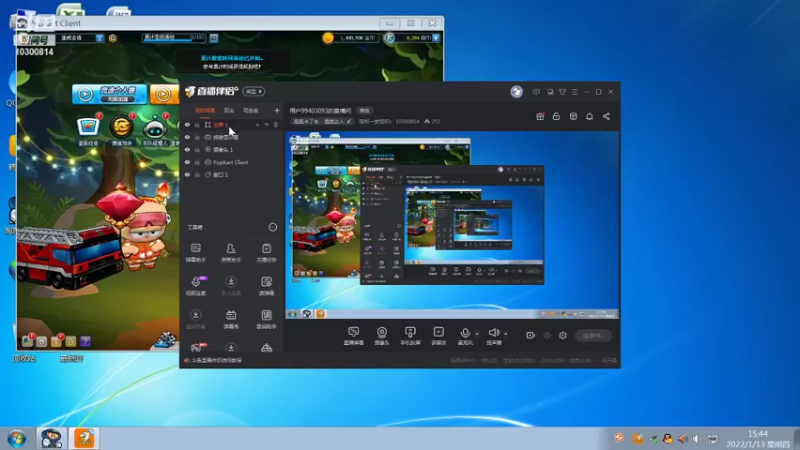Open the danmaku TV icon tool
This screenshot has width=800, height=450.
[231, 319]
